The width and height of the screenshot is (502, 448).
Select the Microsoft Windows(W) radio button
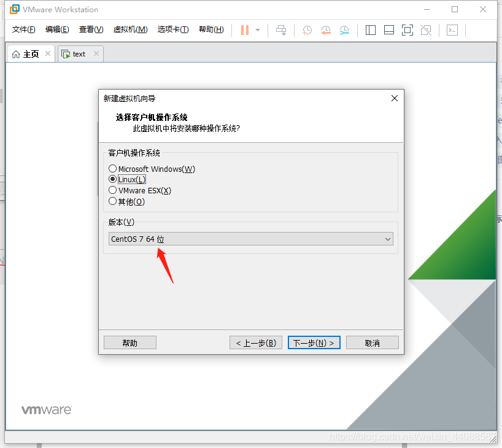[112, 168]
